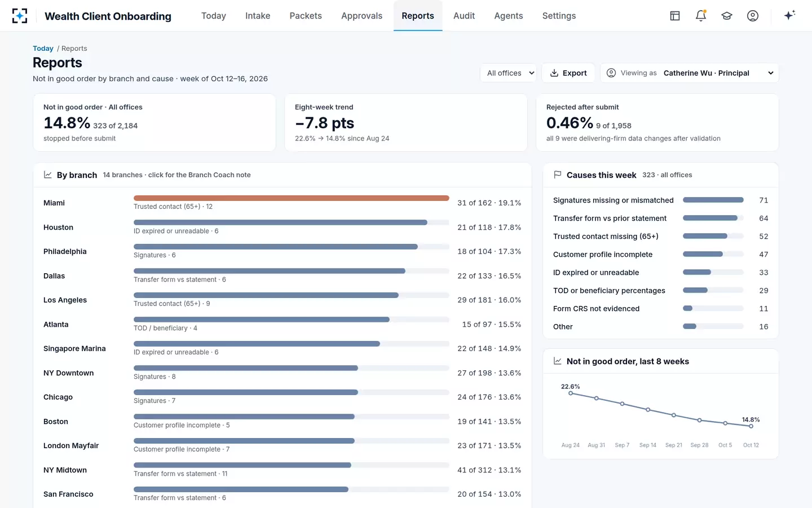The width and height of the screenshot is (812, 508).
Task: Open notifications bell
Action: 701,16
